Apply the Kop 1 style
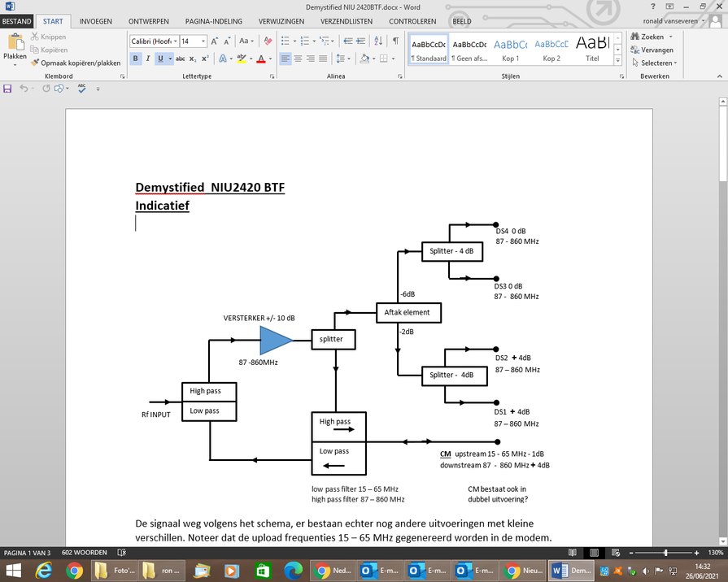 510,50
